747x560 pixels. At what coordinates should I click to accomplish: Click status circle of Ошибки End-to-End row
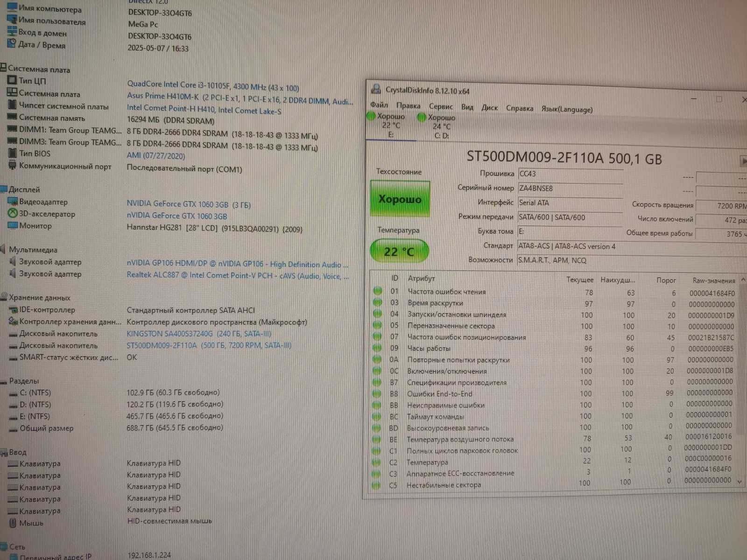377,393
